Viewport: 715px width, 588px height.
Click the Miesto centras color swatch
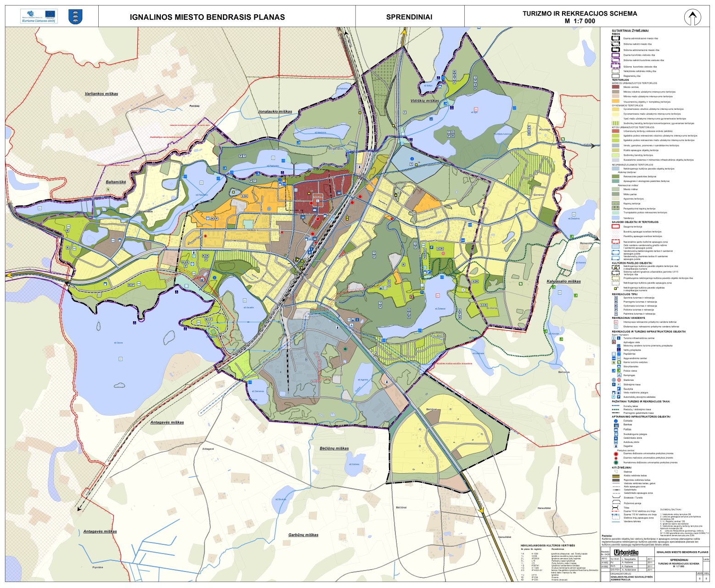616,87
